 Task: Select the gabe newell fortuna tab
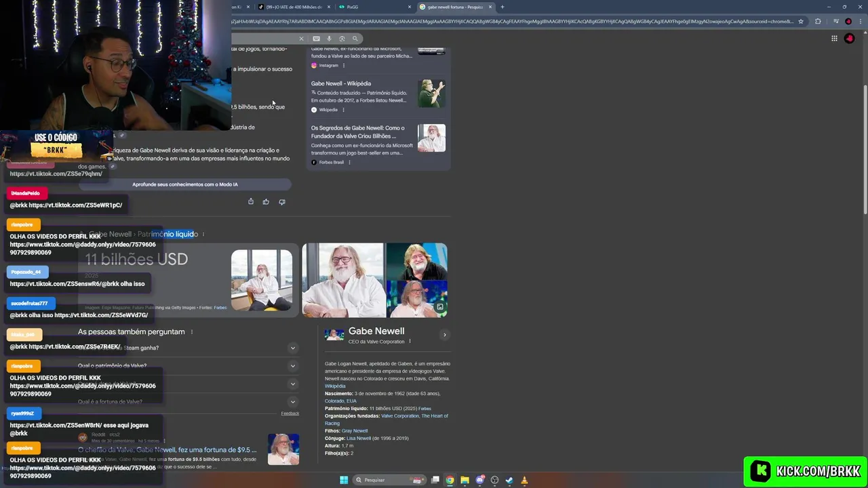pos(456,7)
